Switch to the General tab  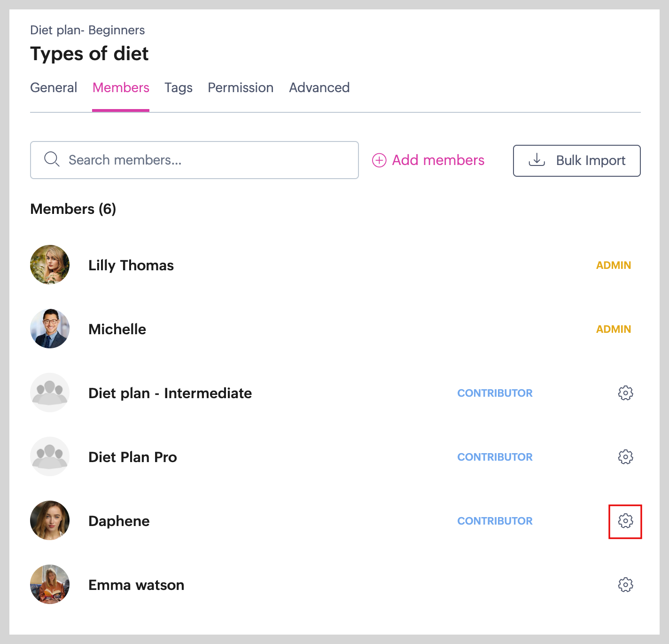(54, 88)
